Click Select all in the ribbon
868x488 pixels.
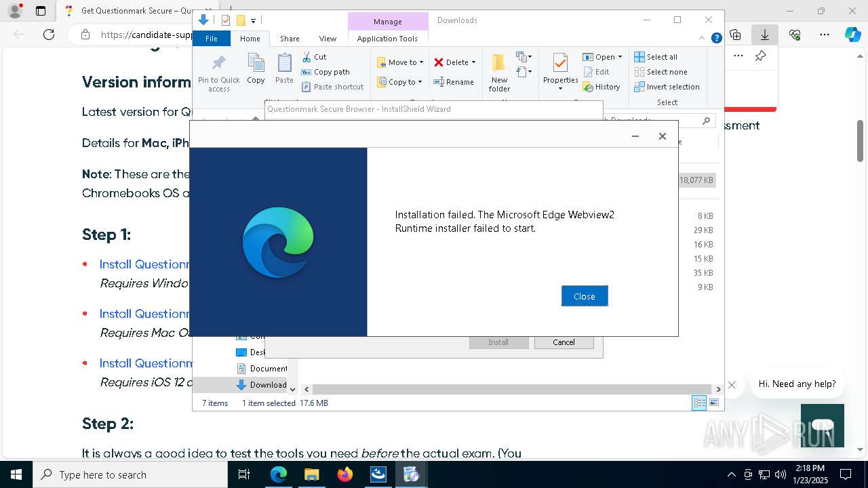656,57
